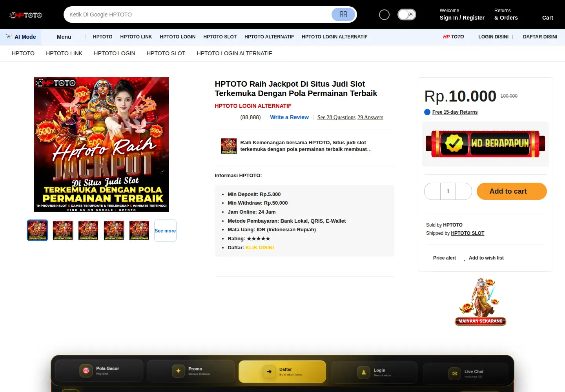
Task: Click the red HPTOTO LOGIN ALTERNATIF subtitle
Action: (x=253, y=106)
